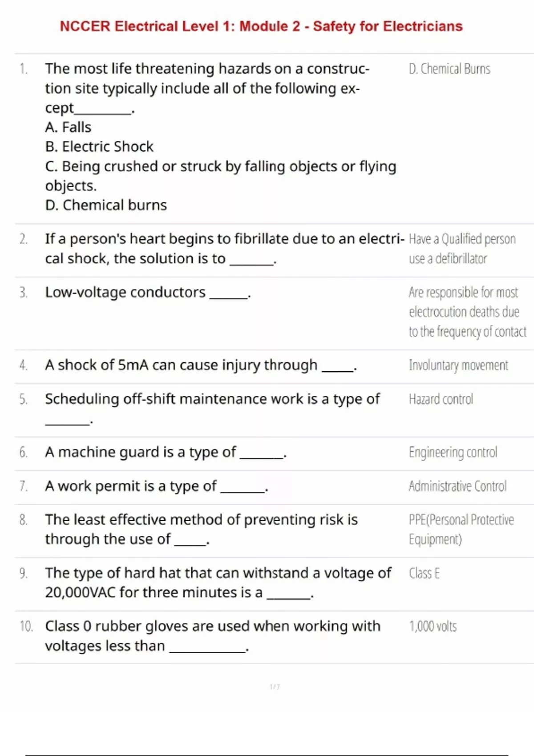Viewport: 534px width, 756px height.
Task: Click the '1,000 volts' answer
Action: click(x=433, y=627)
